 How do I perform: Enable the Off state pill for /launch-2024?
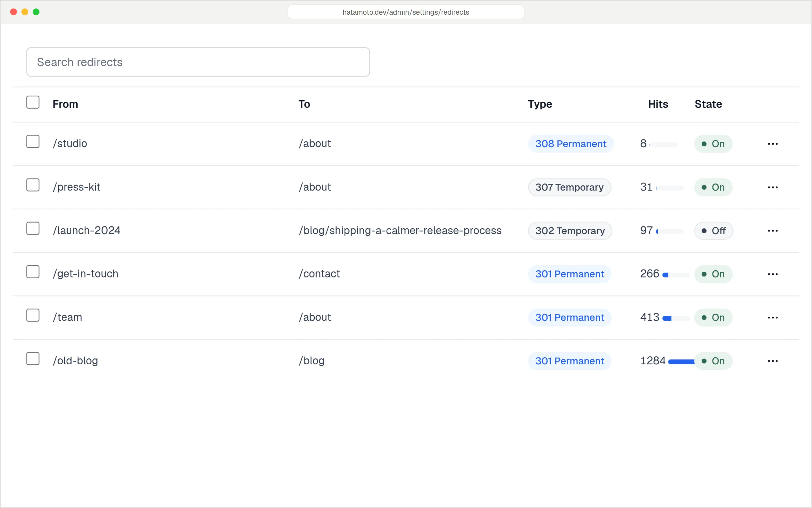(713, 231)
